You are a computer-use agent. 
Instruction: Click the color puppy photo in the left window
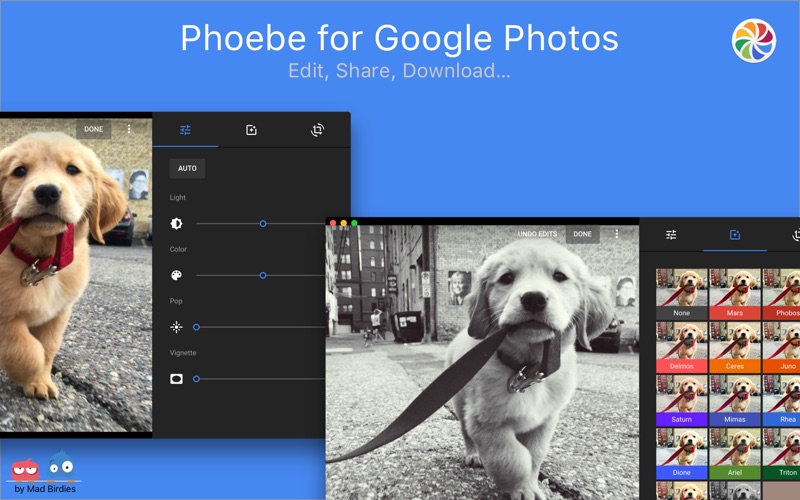point(76,276)
